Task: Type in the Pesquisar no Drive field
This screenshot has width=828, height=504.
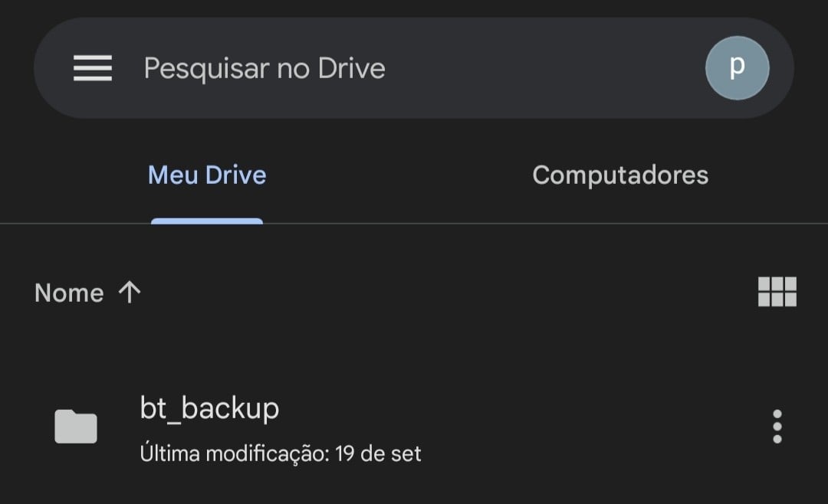Action: click(x=264, y=69)
